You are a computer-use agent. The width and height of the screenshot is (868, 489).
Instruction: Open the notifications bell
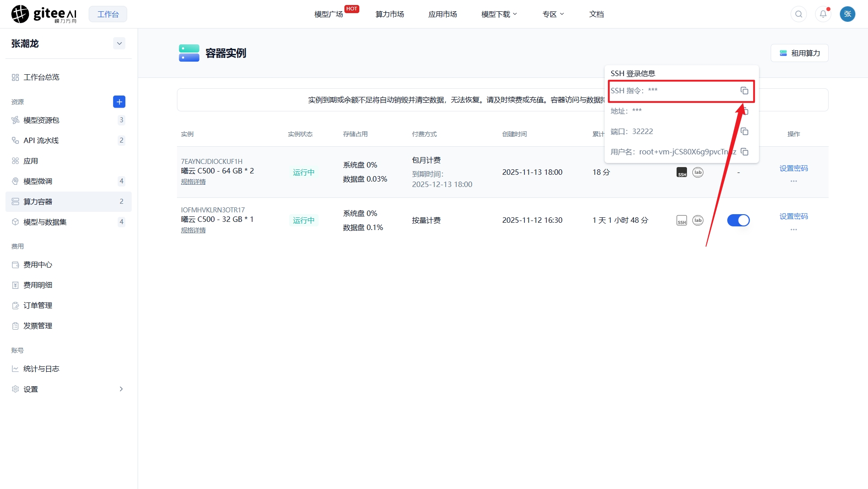[823, 14]
